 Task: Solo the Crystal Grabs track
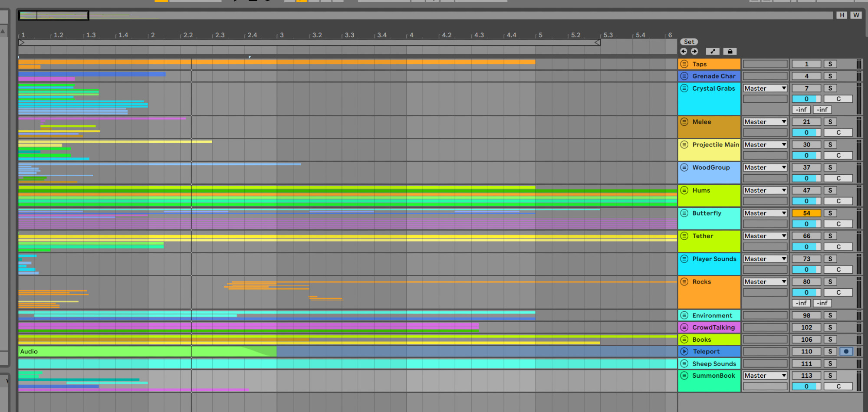pyautogui.click(x=830, y=88)
